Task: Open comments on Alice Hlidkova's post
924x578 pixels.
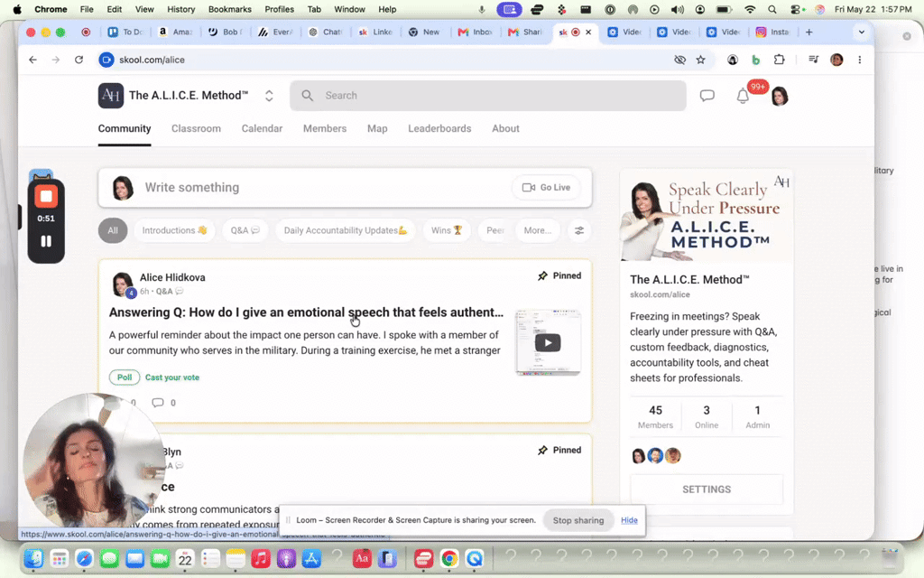Action: tap(164, 403)
